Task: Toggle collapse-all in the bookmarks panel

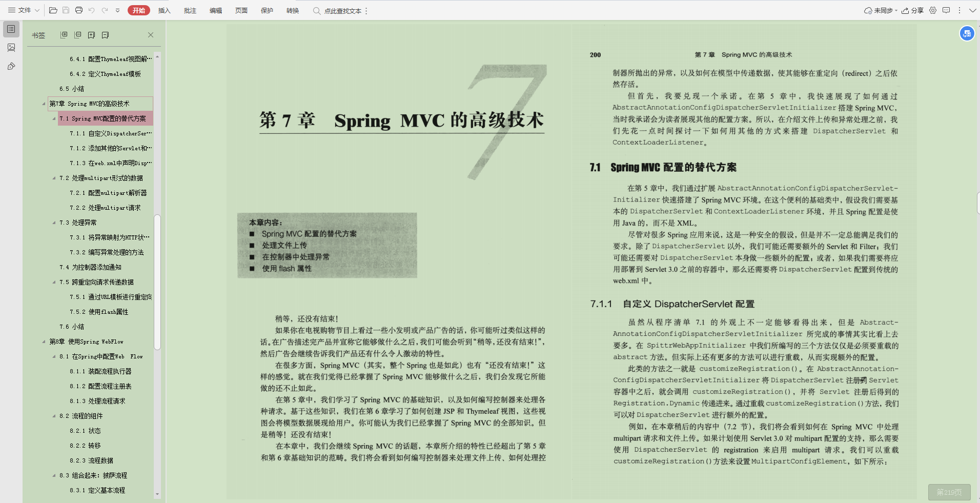Action: (78, 34)
